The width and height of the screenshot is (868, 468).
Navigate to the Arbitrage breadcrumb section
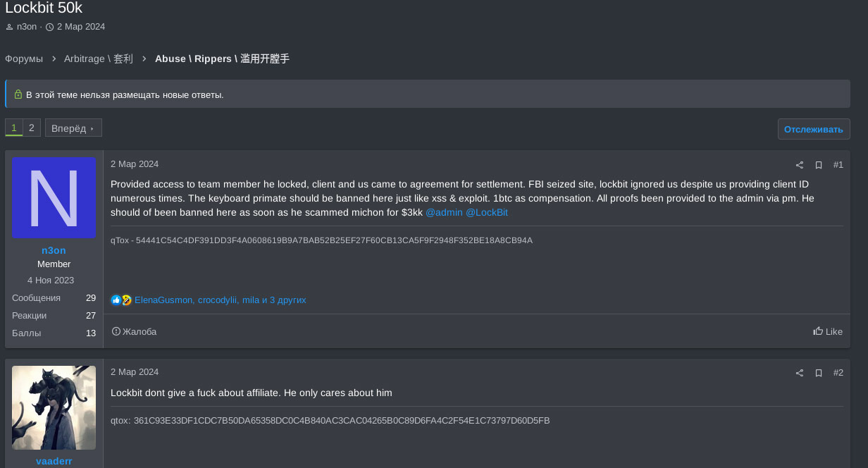click(98, 58)
